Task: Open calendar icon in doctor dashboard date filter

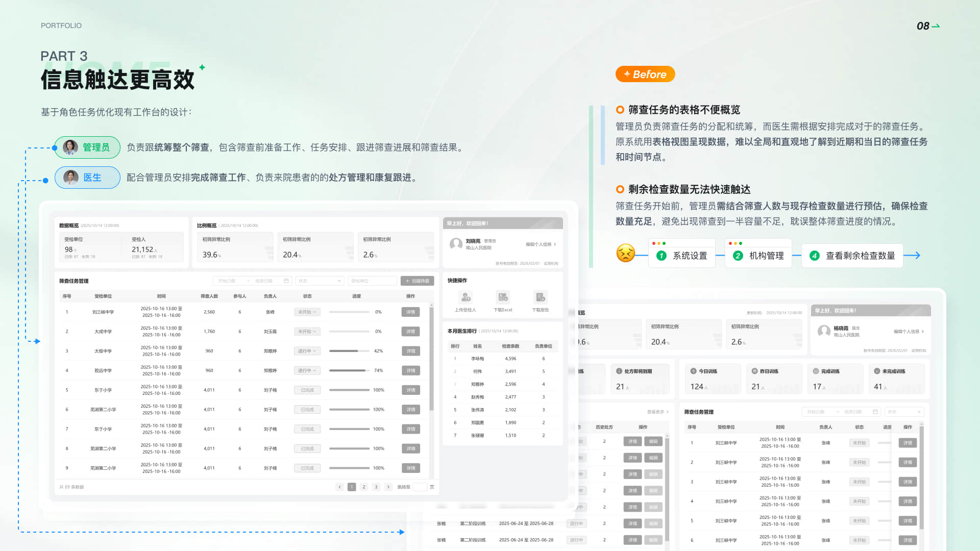Action: (875, 412)
